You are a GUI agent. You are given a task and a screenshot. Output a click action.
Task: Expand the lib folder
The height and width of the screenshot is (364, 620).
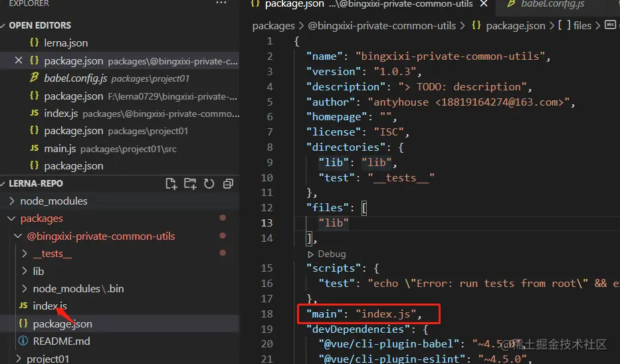pyautogui.click(x=120, y=271)
